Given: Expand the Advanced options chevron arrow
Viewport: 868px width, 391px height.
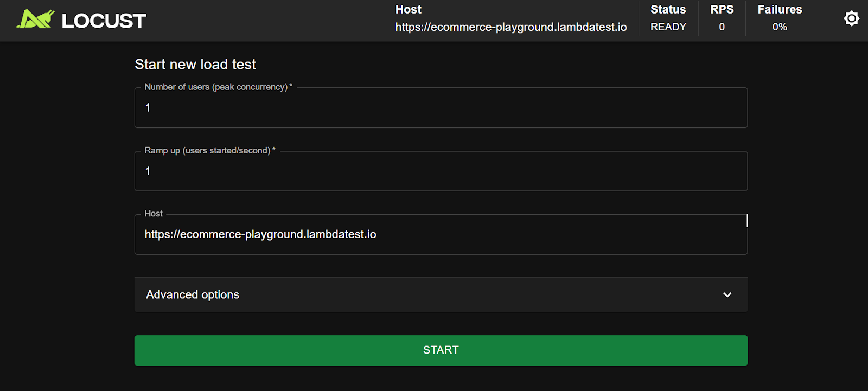Looking at the screenshot, I should click(x=727, y=295).
